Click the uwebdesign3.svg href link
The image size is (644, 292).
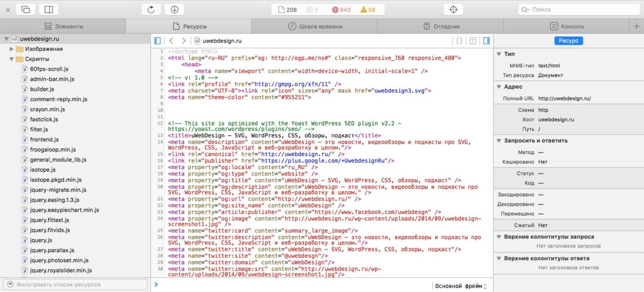(399, 91)
